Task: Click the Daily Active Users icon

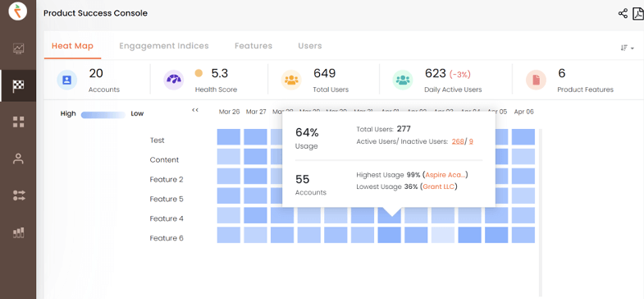Action: [x=403, y=80]
